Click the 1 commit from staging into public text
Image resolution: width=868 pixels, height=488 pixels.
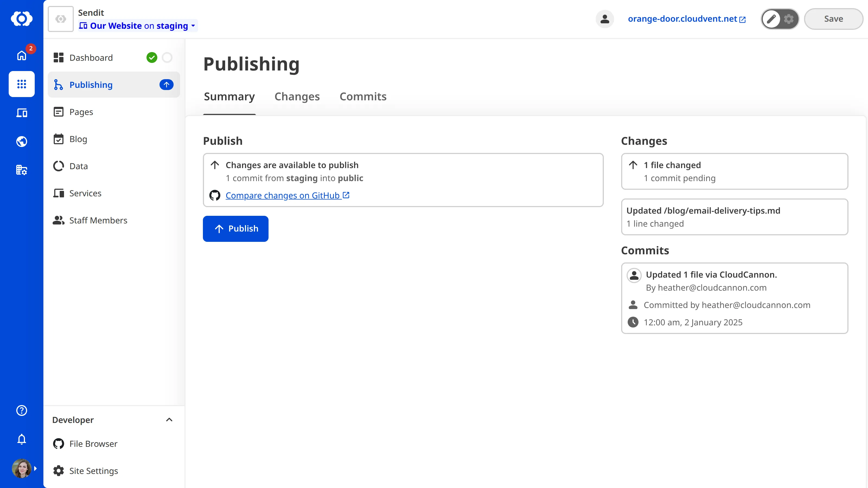(294, 178)
